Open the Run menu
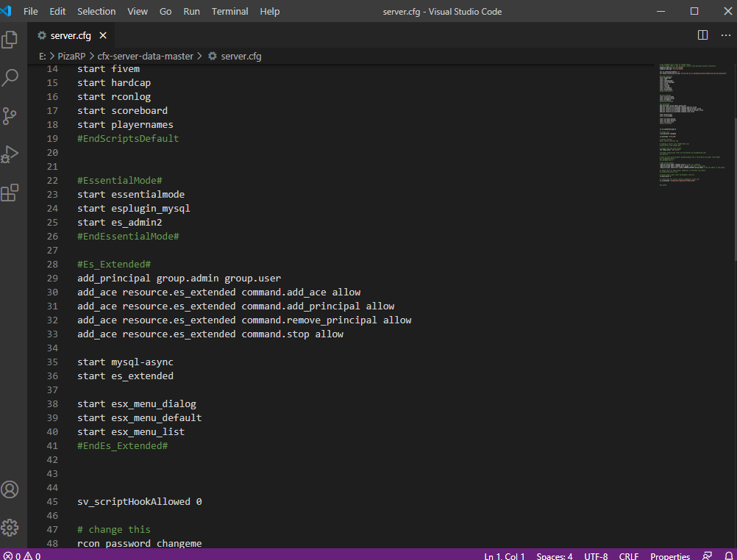The height and width of the screenshot is (560, 737). 191,11
